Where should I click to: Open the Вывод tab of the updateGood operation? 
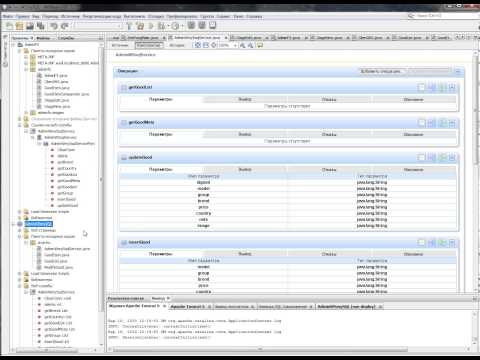pos(245,170)
